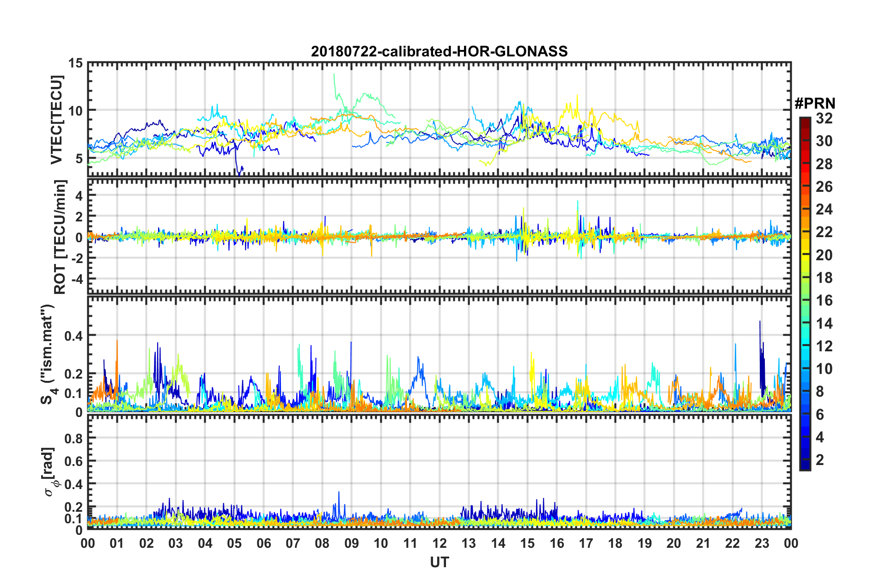Click the 03 hour tick label

pyautogui.click(x=176, y=543)
